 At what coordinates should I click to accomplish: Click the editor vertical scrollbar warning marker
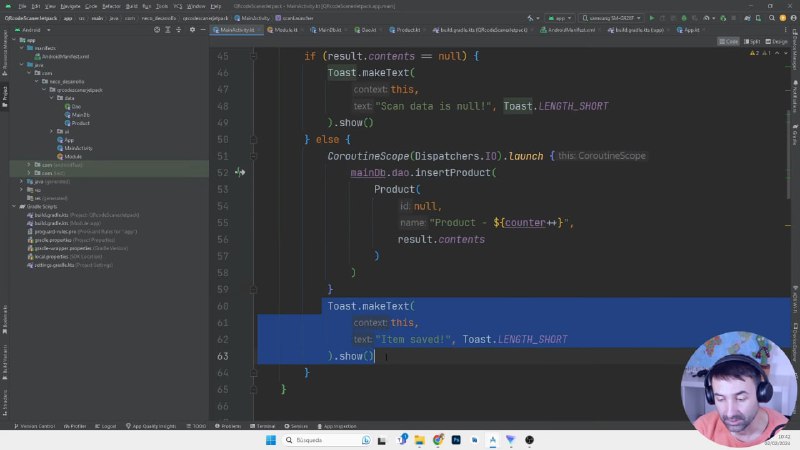coord(788,225)
